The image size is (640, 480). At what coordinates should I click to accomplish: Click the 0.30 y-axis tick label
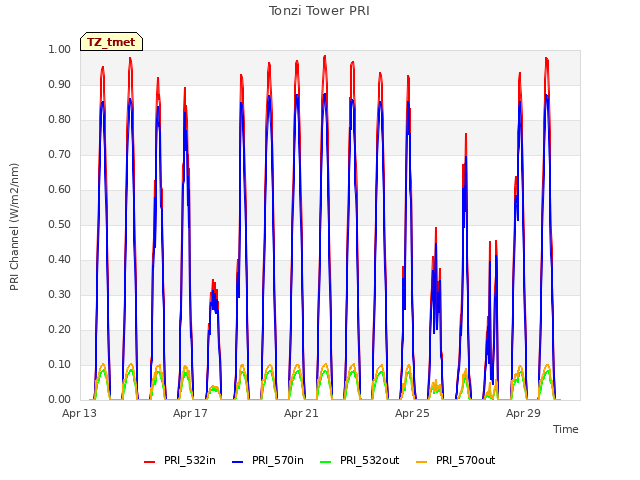[x=60, y=294]
